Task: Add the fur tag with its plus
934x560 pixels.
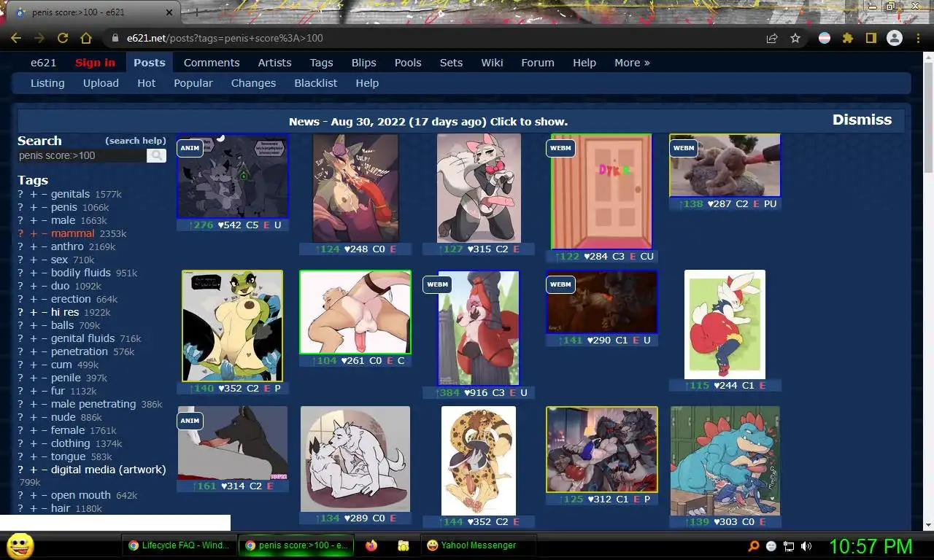Action: pyautogui.click(x=33, y=391)
